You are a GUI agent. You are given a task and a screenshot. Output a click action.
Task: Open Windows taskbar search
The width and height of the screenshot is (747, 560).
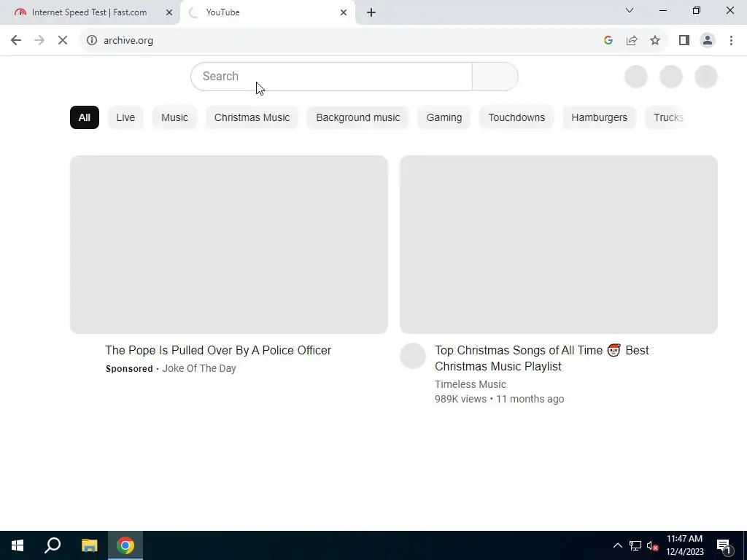point(53,545)
